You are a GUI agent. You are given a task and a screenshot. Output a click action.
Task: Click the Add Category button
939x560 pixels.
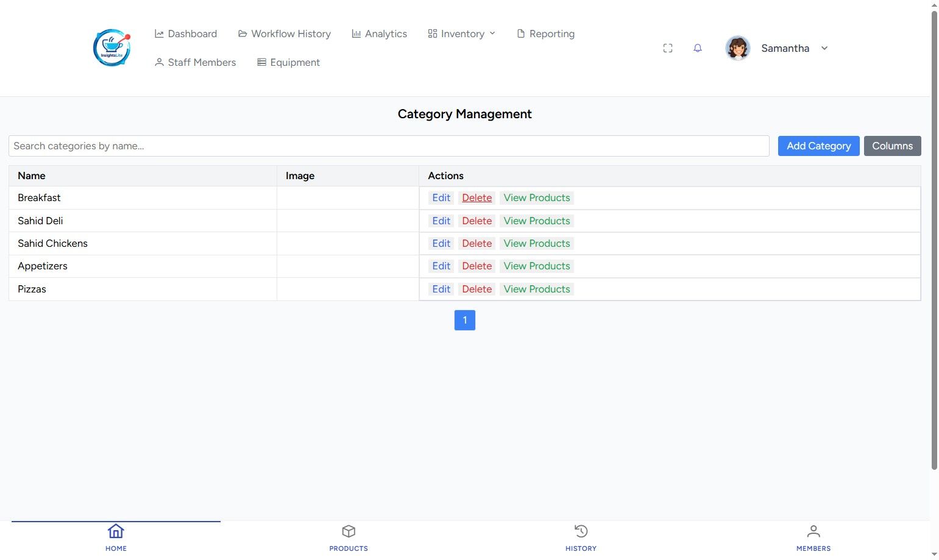(x=818, y=146)
